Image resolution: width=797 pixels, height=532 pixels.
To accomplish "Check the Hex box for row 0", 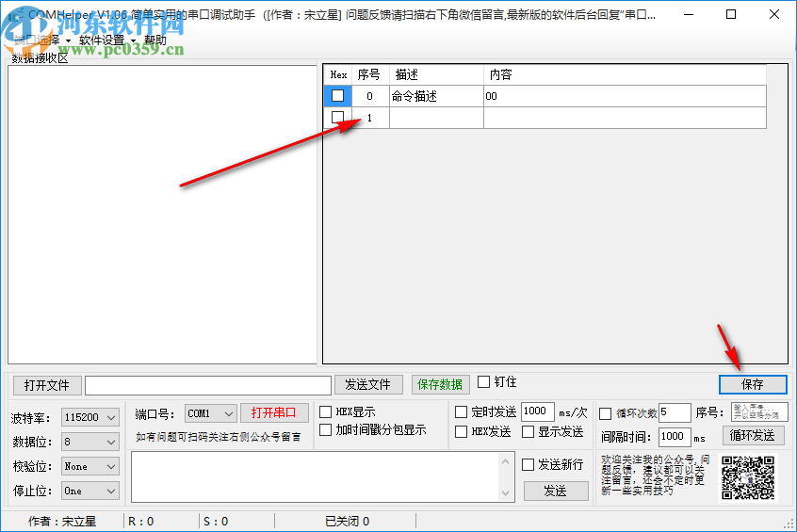I will pyautogui.click(x=337, y=95).
